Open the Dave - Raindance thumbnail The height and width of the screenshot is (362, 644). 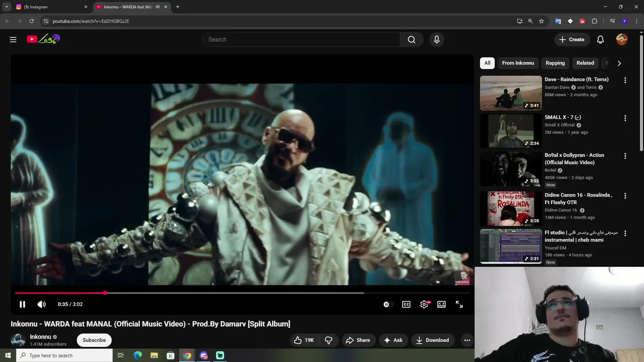(x=511, y=93)
